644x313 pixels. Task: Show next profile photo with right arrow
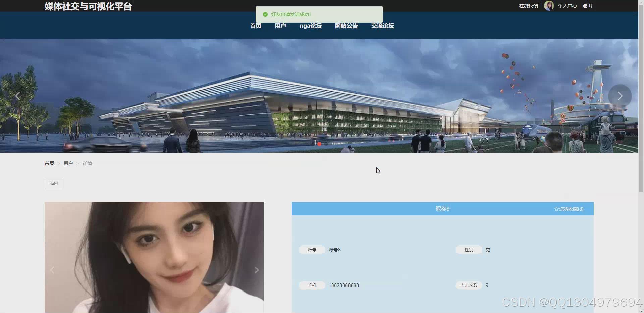[257, 270]
